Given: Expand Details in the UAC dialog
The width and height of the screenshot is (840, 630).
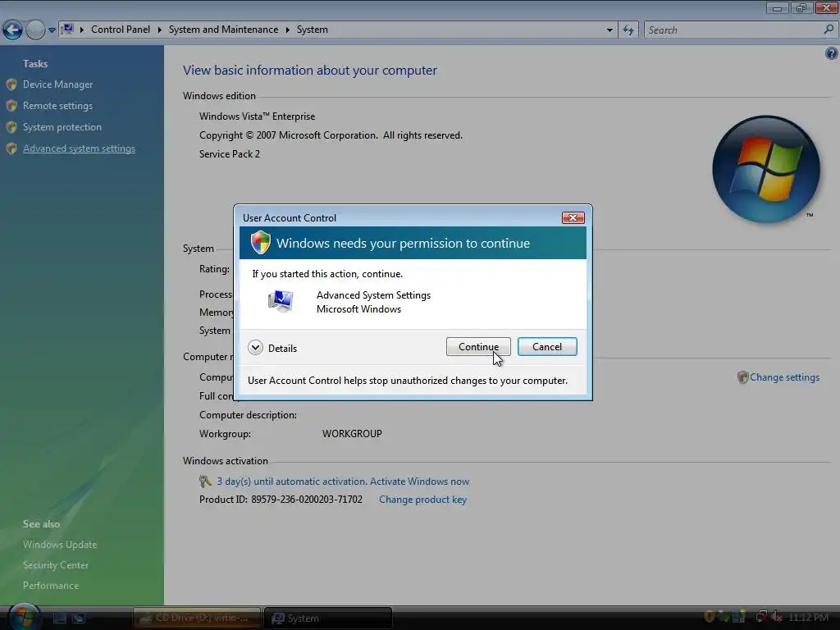Looking at the screenshot, I should coord(272,348).
